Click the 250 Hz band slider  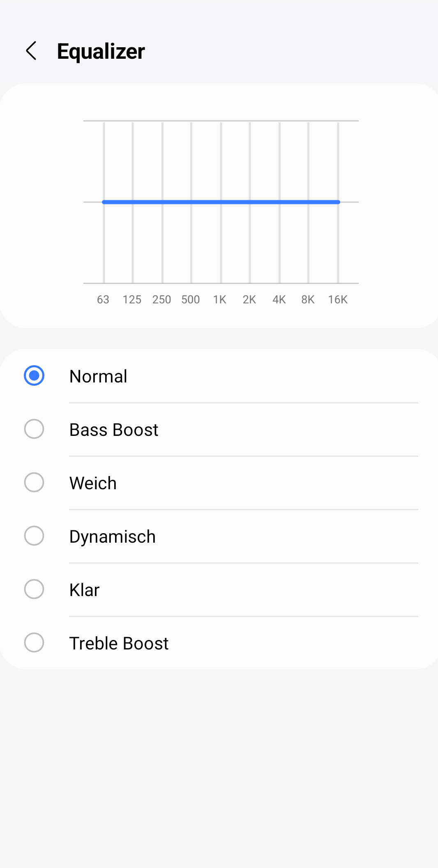click(162, 202)
